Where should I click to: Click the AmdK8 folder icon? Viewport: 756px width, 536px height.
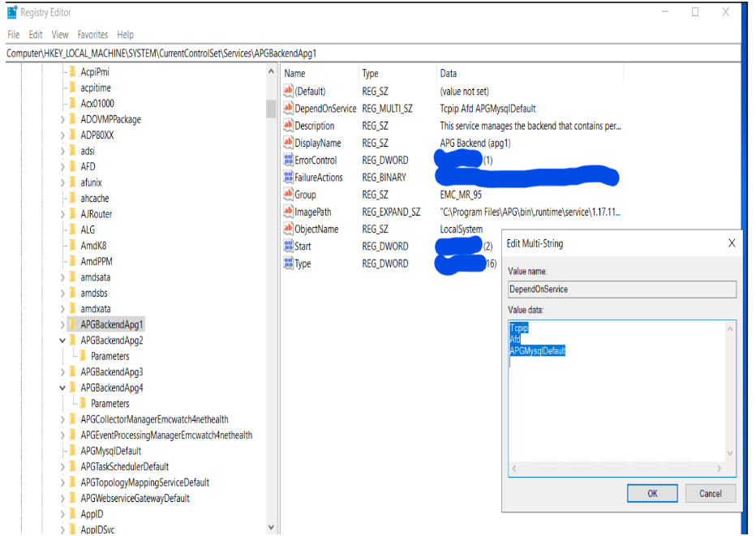coord(73,246)
